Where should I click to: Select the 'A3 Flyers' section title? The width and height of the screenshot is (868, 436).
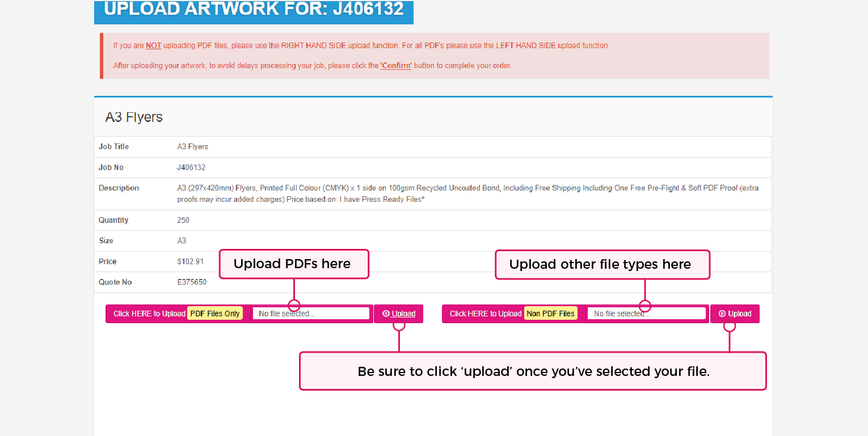coord(133,117)
